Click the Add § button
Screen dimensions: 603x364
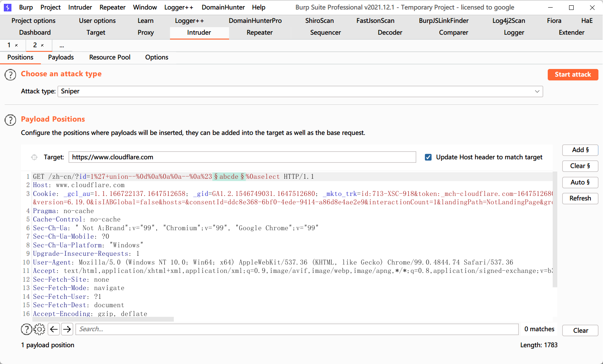click(580, 150)
